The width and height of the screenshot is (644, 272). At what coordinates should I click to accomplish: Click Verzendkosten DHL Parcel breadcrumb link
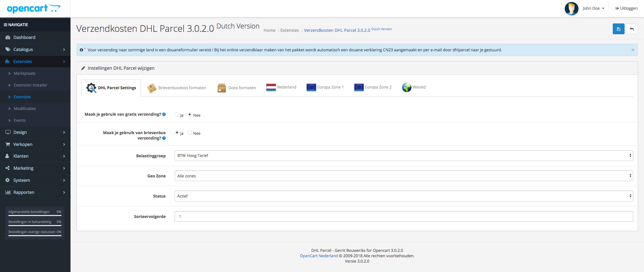pos(348,30)
